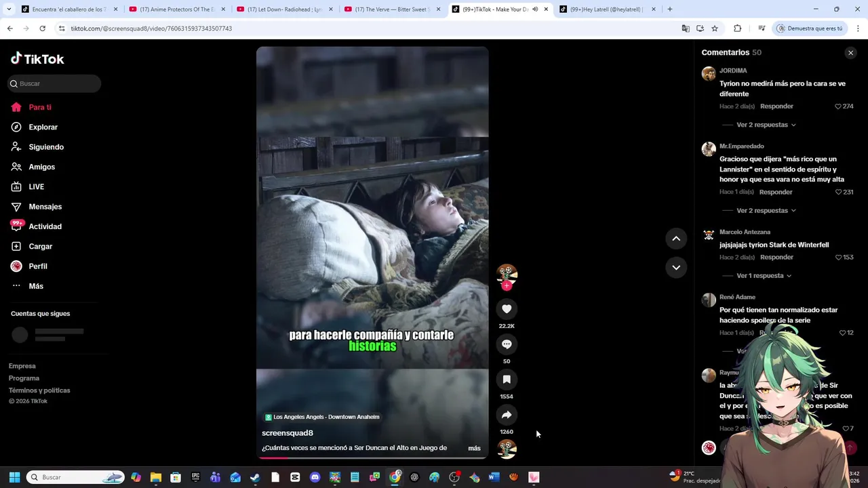Go back in browser history
The height and width of the screenshot is (488, 868).
pos(9,28)
